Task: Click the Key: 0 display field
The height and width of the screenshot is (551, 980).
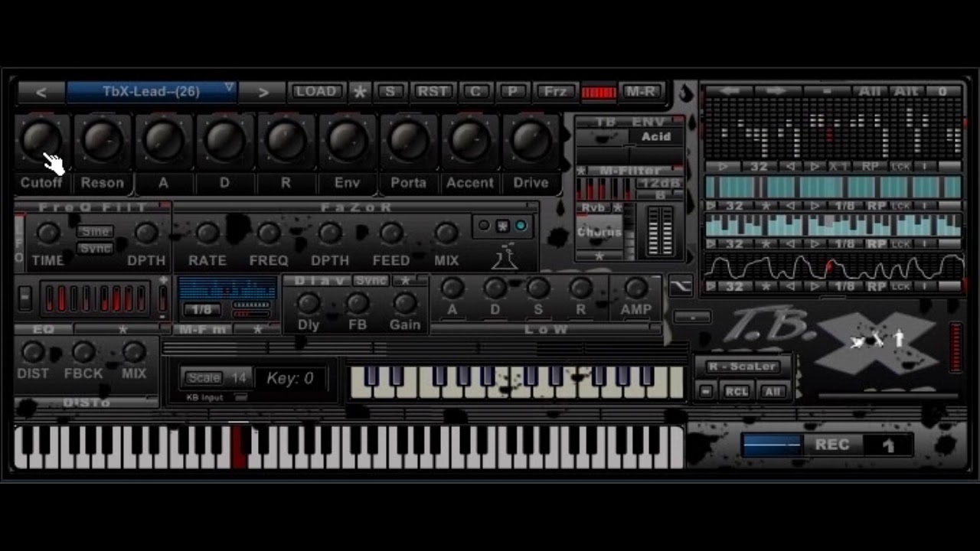Action: pos(290,378)
